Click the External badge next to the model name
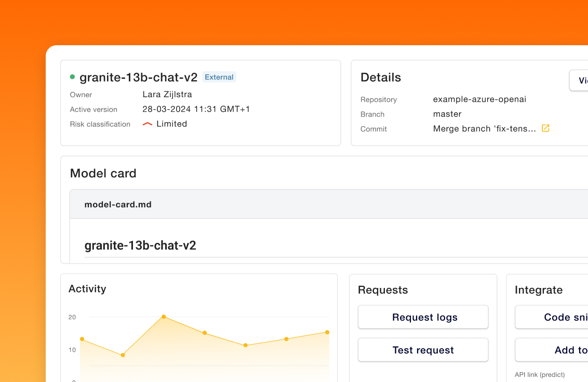 point(219,77)
